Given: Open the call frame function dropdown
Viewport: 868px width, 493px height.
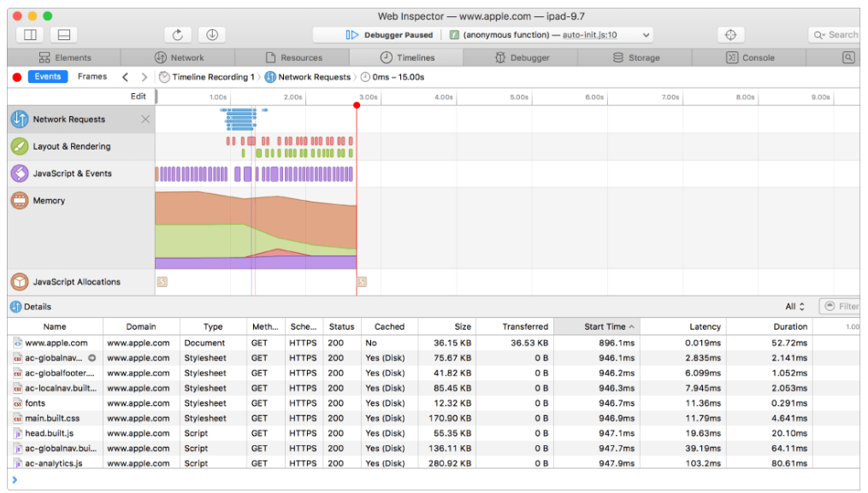Looking at the screenshot, I should tap(646, 35).
